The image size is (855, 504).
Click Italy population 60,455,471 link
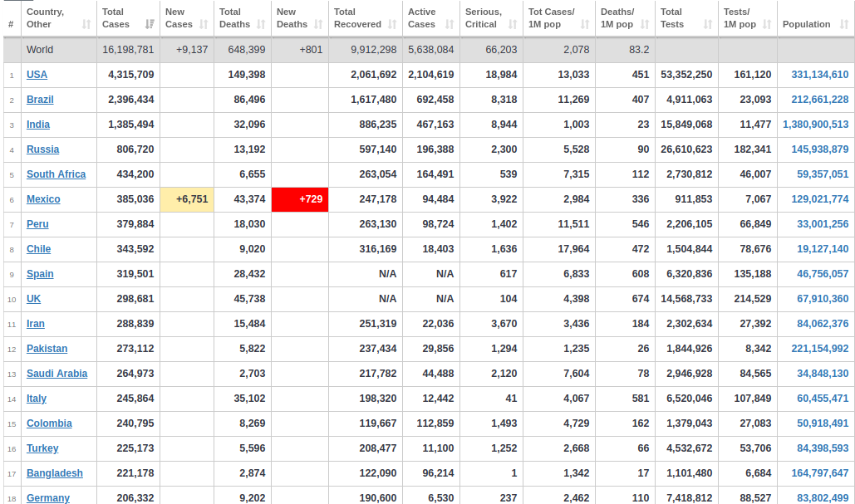823,399
